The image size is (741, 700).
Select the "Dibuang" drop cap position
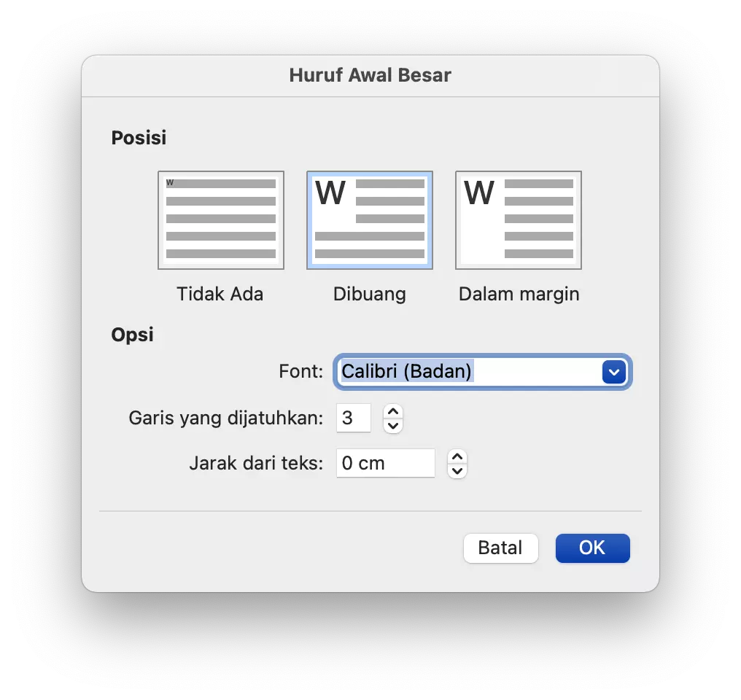[x=369, y=219]
